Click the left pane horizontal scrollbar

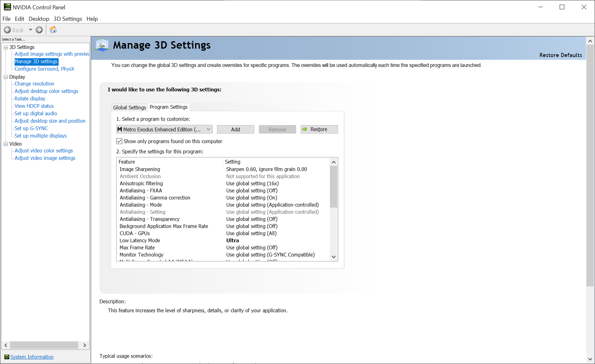pyautogui.click(x=44, y=345)
